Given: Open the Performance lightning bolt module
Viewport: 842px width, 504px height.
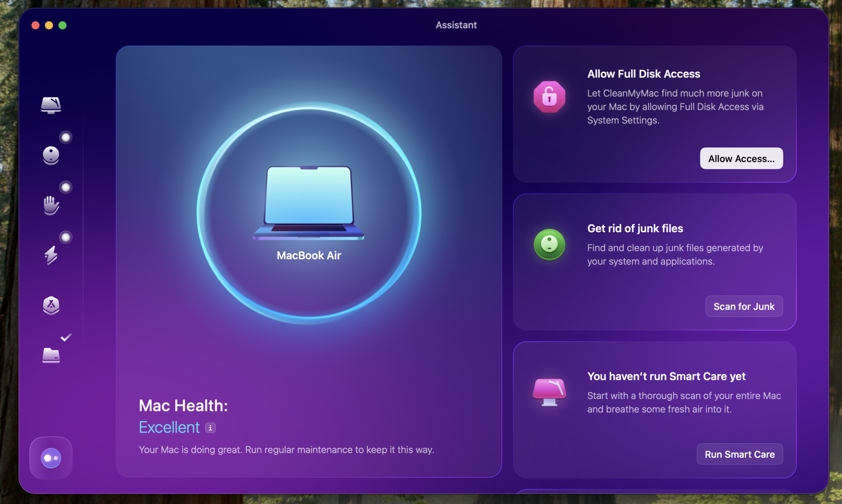Looking at the screenshot, I should (51, 255).
